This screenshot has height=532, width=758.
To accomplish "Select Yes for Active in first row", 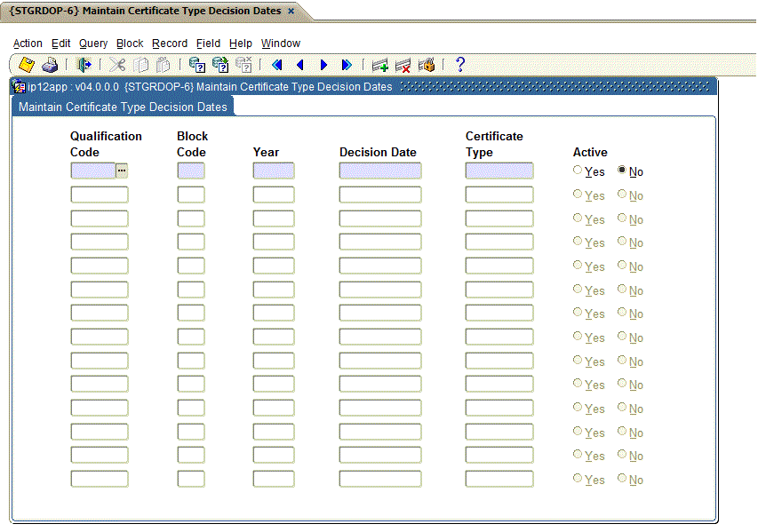I will tap(578, 171).
